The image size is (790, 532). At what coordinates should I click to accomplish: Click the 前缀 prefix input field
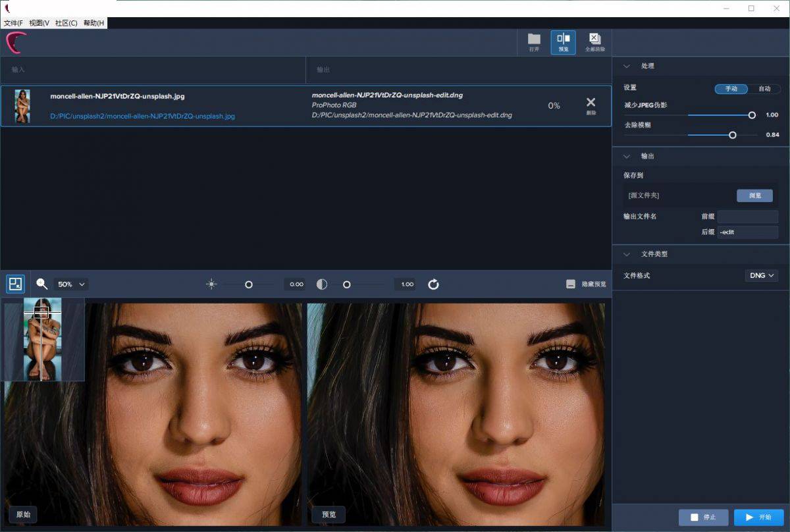click(748, 217)
